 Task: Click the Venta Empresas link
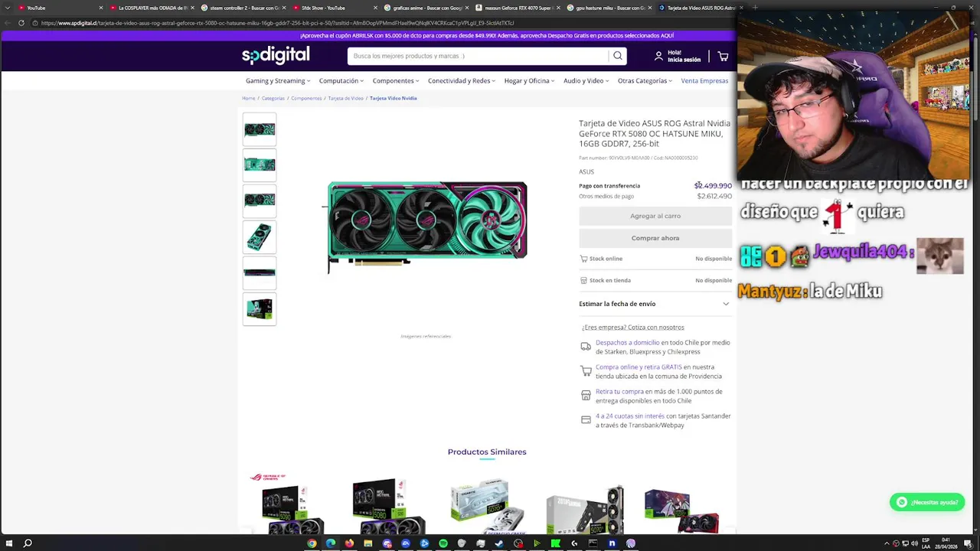point(704,80)
